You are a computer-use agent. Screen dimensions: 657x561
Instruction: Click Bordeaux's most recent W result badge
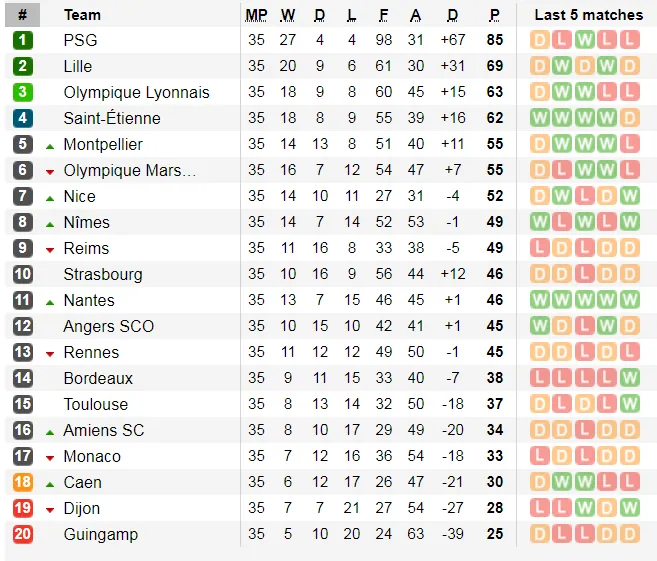point(628,378)
